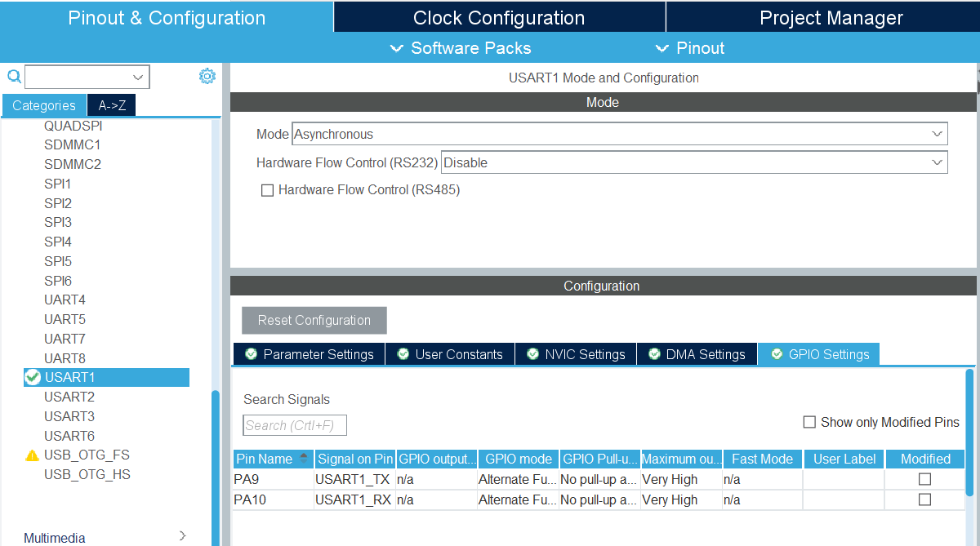Click the green check badge beside USART1
980x546 pixels.
pyautogui.click(x=31, y=377)
